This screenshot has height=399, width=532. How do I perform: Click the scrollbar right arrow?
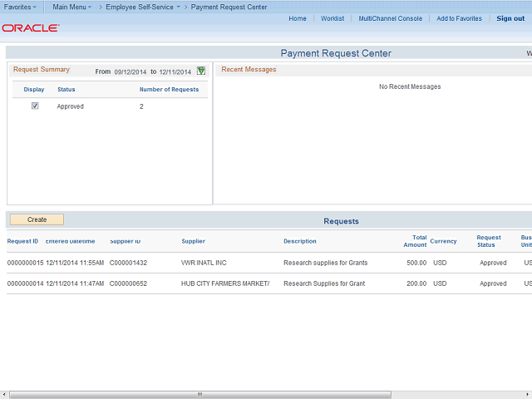pyautogui.click(x=529, y=395)
